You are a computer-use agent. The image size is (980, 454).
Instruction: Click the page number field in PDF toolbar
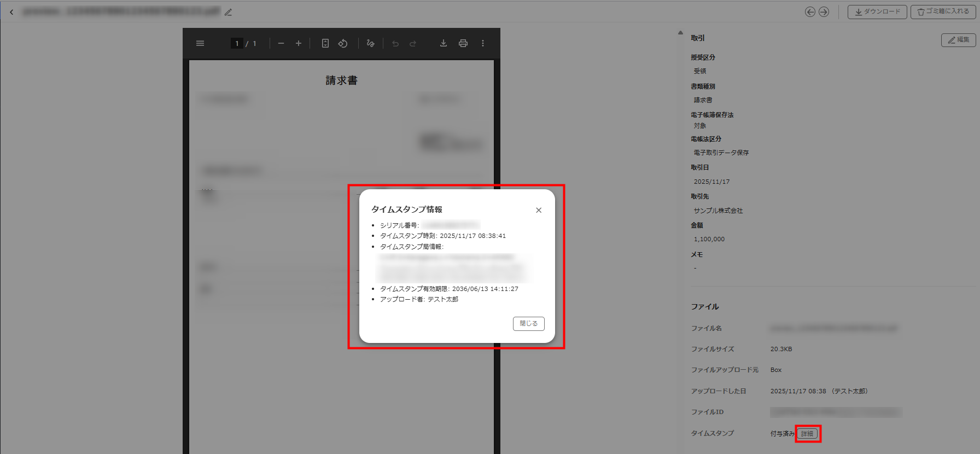tap(237, 43)
